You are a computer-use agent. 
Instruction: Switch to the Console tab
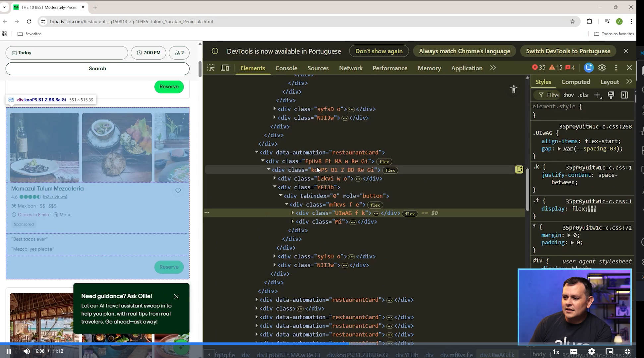pyautogui.click(x=286, y=68)
